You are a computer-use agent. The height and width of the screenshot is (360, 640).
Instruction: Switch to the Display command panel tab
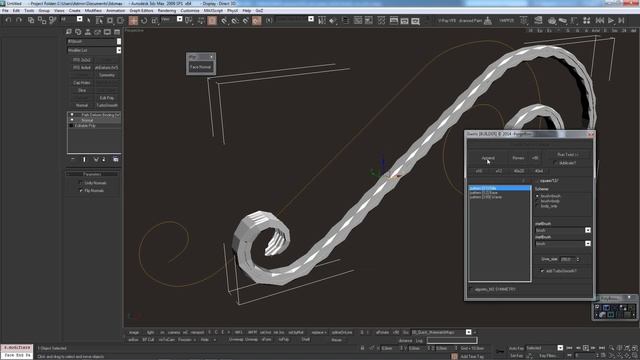[107, 32]
